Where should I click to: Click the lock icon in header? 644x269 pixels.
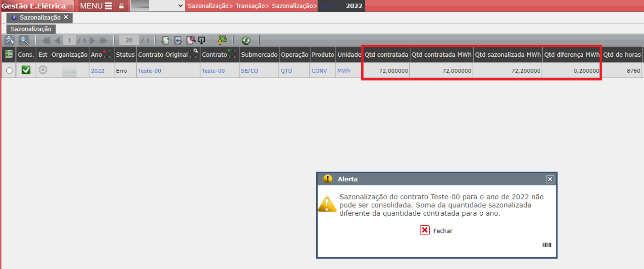click(x=121, y=6)
